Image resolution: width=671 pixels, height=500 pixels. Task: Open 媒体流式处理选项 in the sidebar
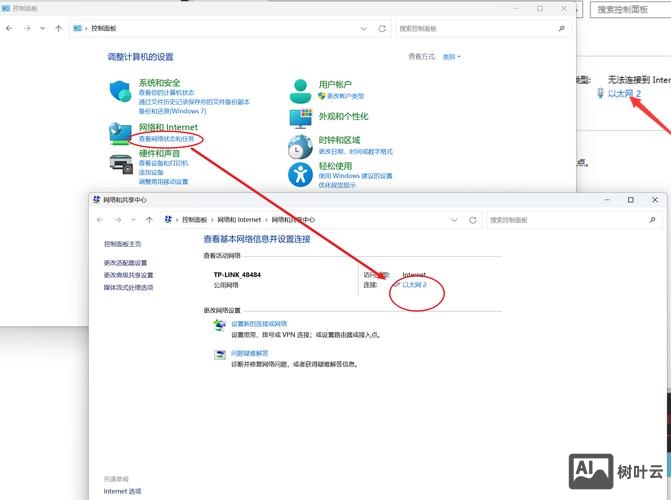128,287
